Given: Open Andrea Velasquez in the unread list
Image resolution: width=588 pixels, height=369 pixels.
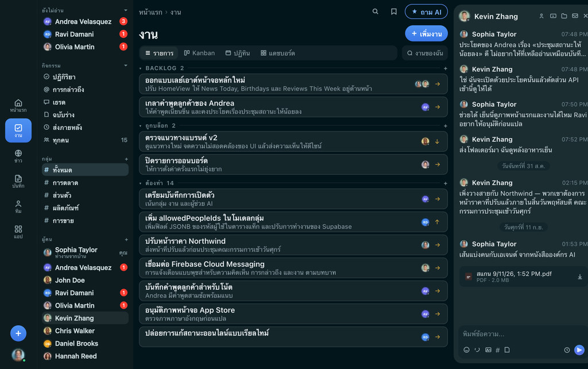Looking at the screenshot, I should click(85, 21).
